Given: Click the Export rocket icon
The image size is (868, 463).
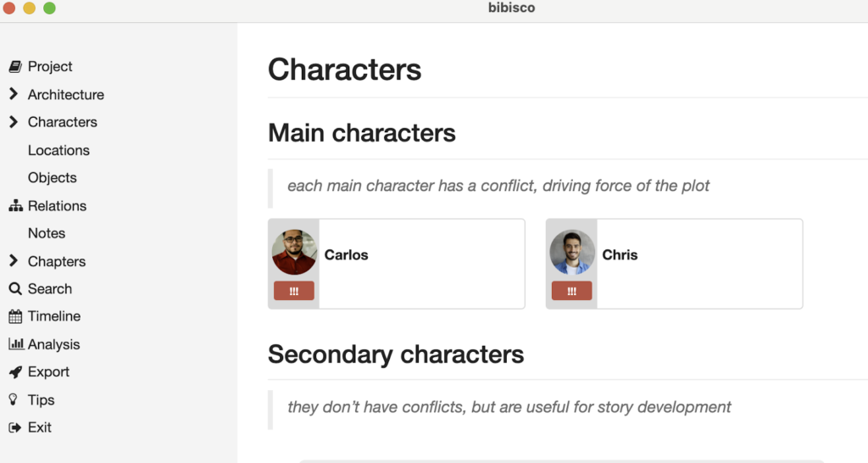Looking at the screenshot, I should coord(14,372).
